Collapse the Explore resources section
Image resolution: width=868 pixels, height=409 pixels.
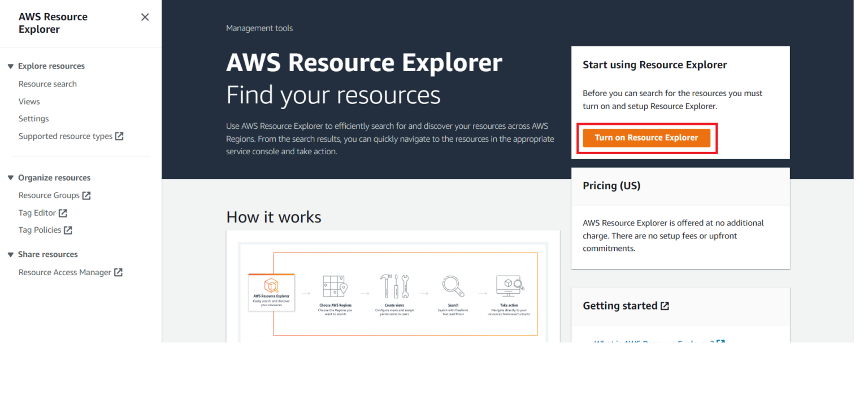tap(11, 66)
